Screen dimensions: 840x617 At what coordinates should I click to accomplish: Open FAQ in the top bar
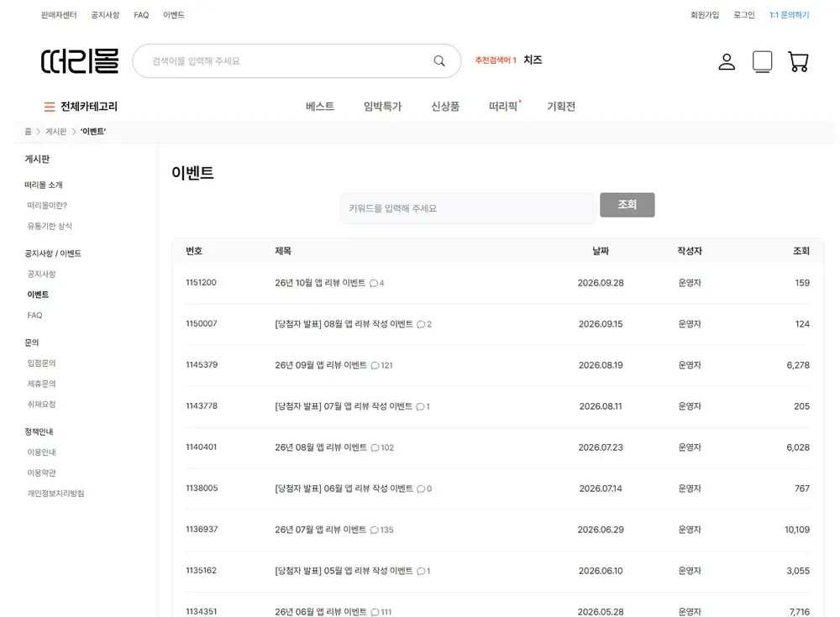click(141, 15)
